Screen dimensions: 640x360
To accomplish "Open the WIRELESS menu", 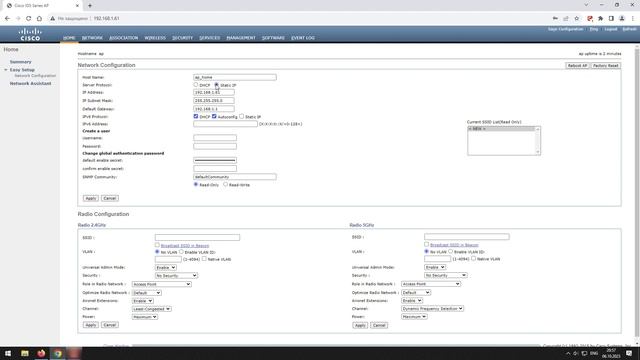I will click(x=155, y=38).
